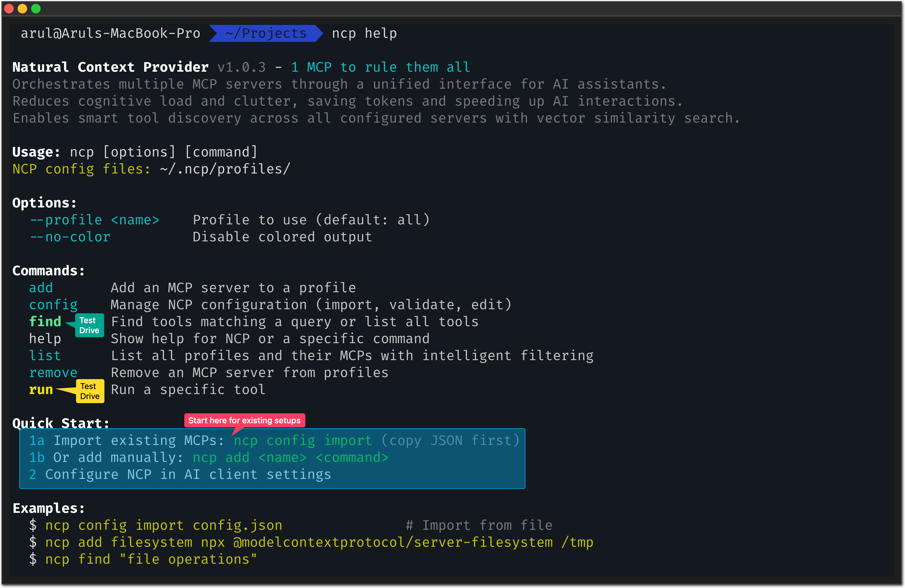
Task: Click the ~/.ncp/profiles/ config path
Action: click(225, 169)
